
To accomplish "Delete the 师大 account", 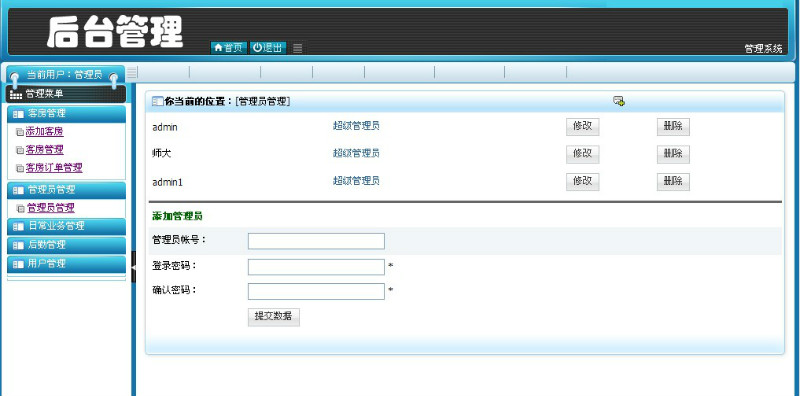I will [673, 154].
